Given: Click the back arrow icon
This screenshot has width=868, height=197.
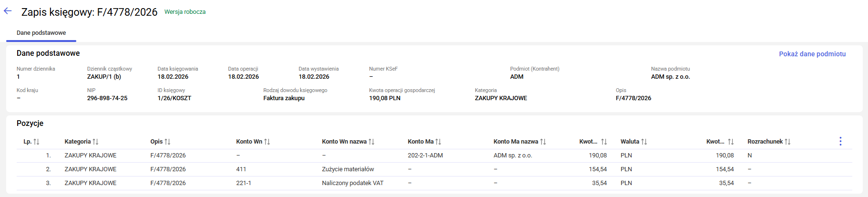Looking at the screenshot, I should [8, 11].
